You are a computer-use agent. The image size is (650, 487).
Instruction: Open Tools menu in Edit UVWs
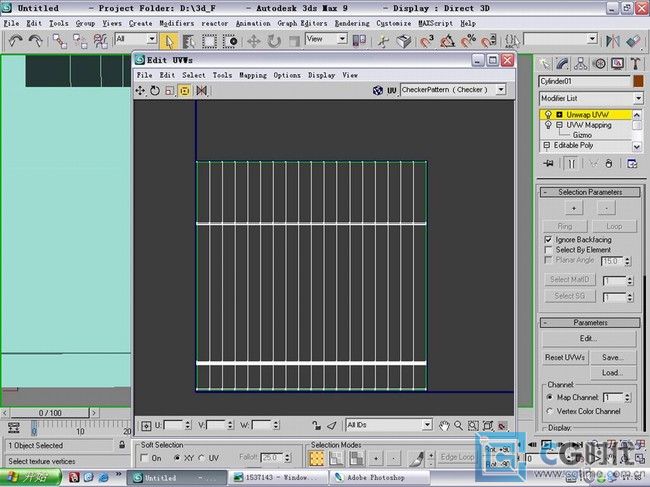click(222, 75)
